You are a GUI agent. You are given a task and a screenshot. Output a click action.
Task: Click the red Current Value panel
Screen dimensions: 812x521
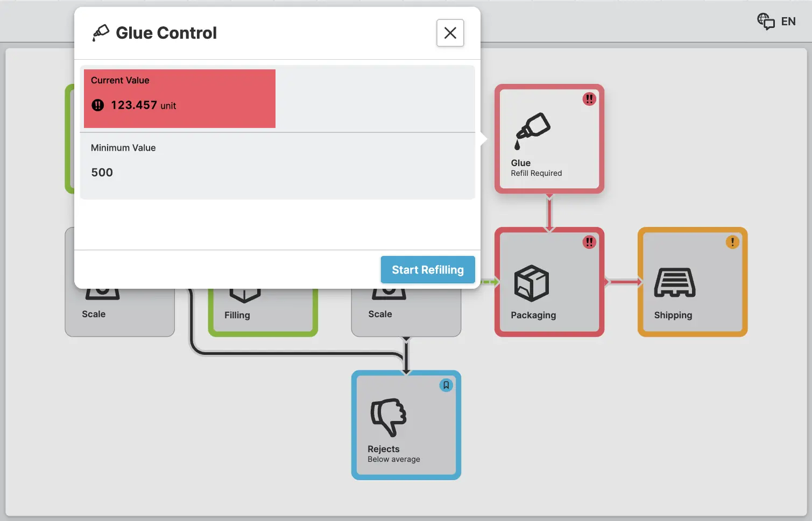pyautogui.click(x=180, y=98)
